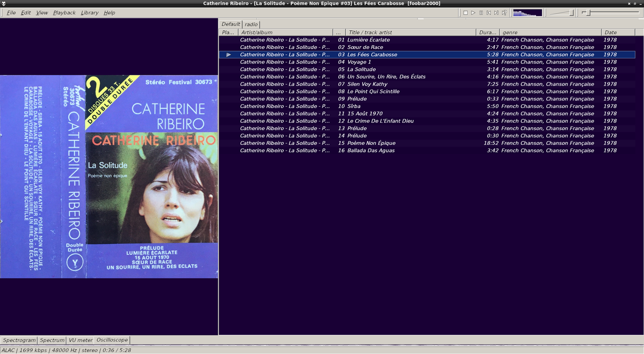This screenshot has width=644, height=354.
Task: Select track 08 Le Point Qui Scintille
Action: tap(427, 92)
